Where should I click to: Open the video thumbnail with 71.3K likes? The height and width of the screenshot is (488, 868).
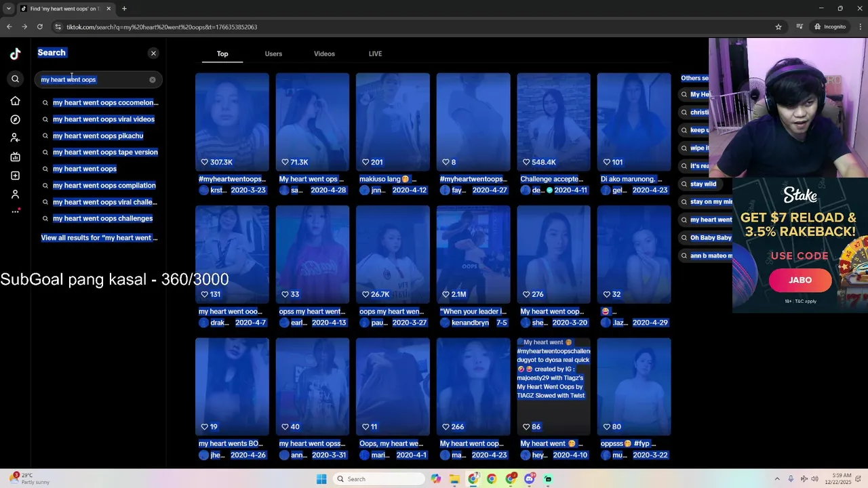coord(313,122)
